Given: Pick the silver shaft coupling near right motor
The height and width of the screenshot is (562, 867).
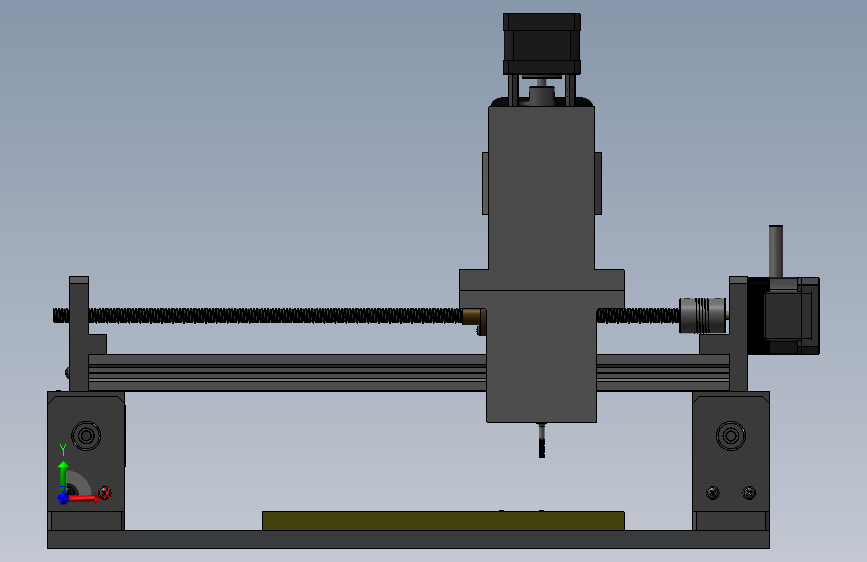Looking at the screenshot, I should pos(702,315).
